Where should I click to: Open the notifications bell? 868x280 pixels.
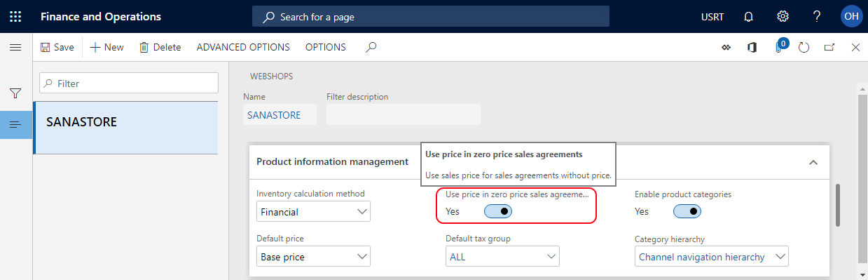748,16
